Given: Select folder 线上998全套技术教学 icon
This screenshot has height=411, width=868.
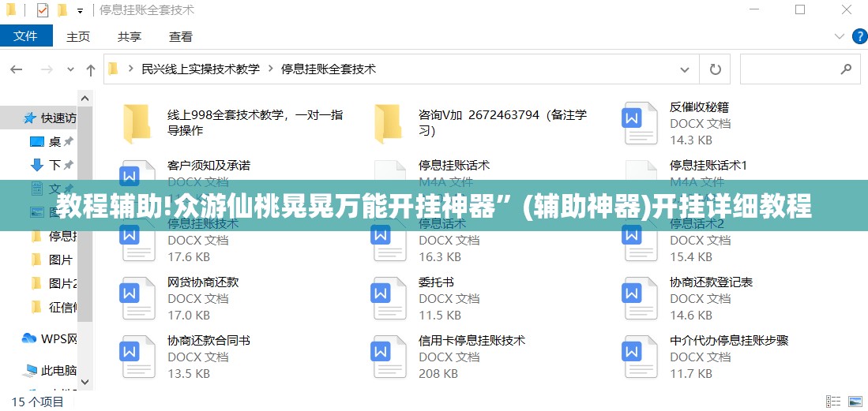Looking at the screenshot, I should click(x=136, y=123).
